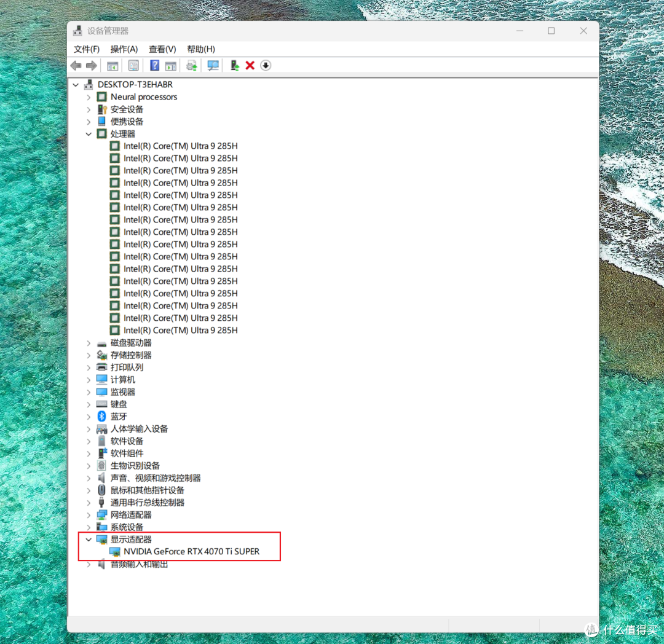Select the 计算机 tree item

point(123,380)
